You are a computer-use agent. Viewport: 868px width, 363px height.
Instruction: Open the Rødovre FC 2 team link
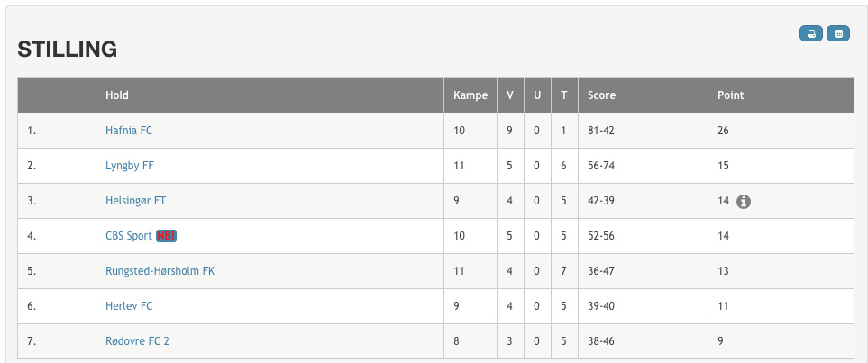pyautogui.click(x=137, y=341)
